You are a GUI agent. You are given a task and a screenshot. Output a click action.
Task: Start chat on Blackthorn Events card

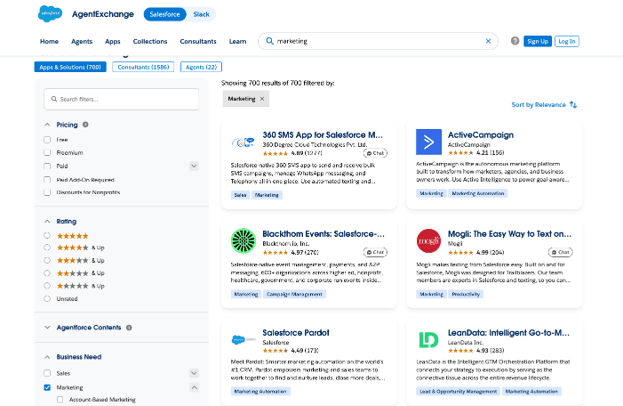pyautogui.click(x=375, y=252)
